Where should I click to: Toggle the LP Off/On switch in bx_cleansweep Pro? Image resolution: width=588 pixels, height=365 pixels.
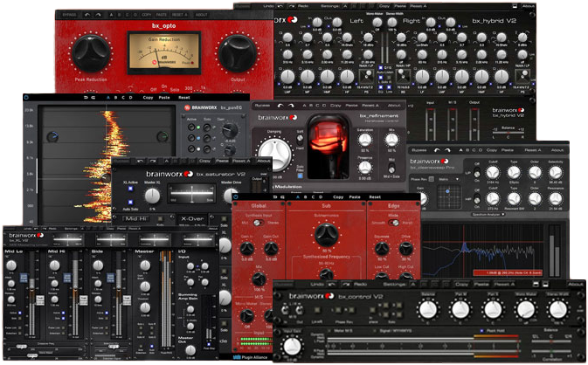pos(477,173)
